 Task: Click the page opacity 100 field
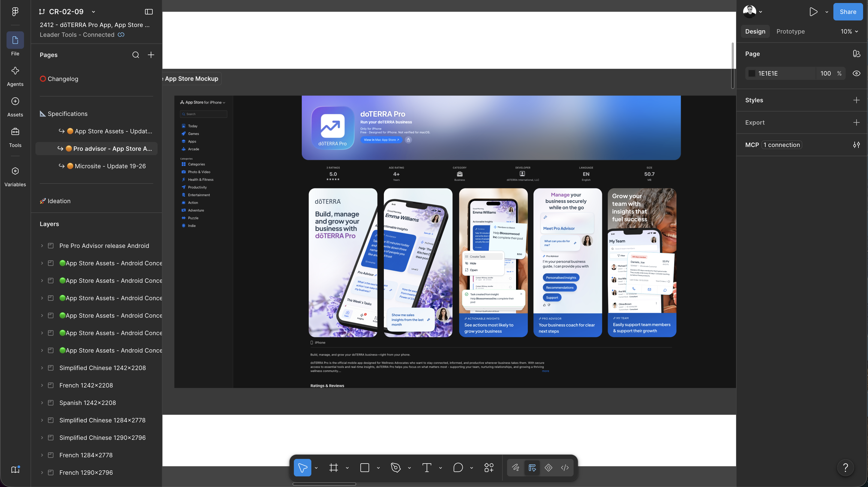click(x=825, y=73)
